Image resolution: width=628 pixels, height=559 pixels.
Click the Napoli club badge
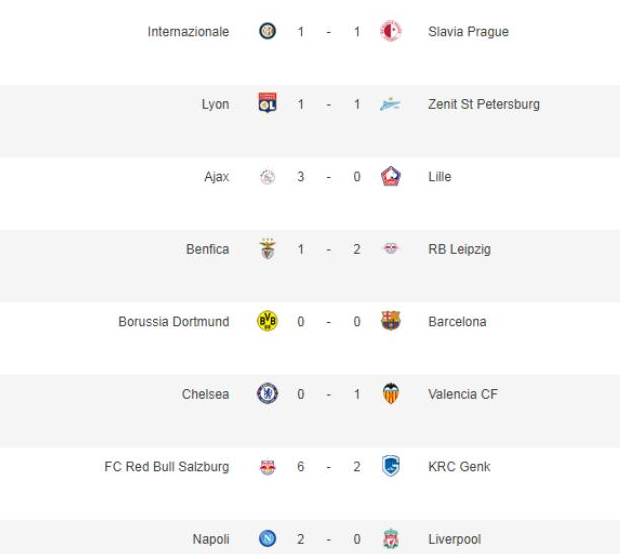tap(268, 539)
